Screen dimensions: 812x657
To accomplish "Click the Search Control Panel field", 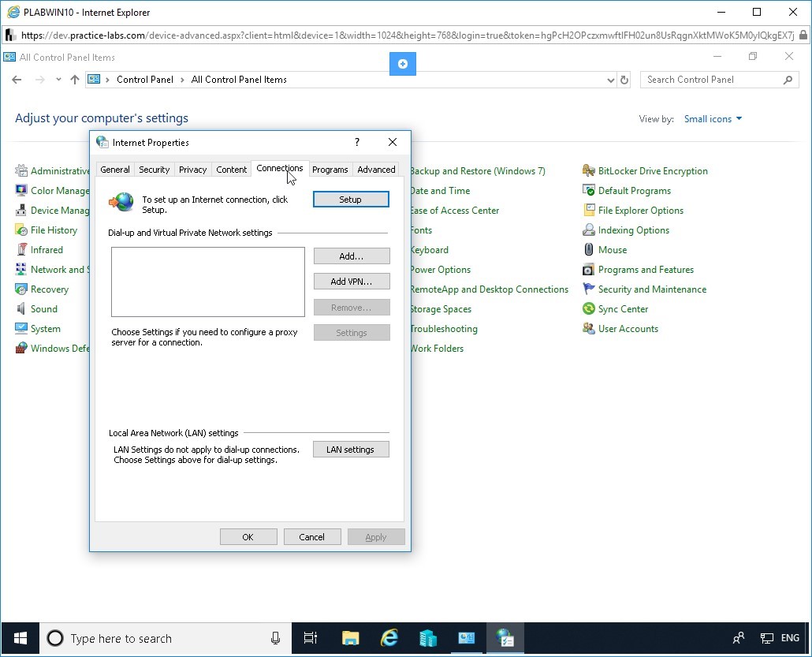I will 719,80.
